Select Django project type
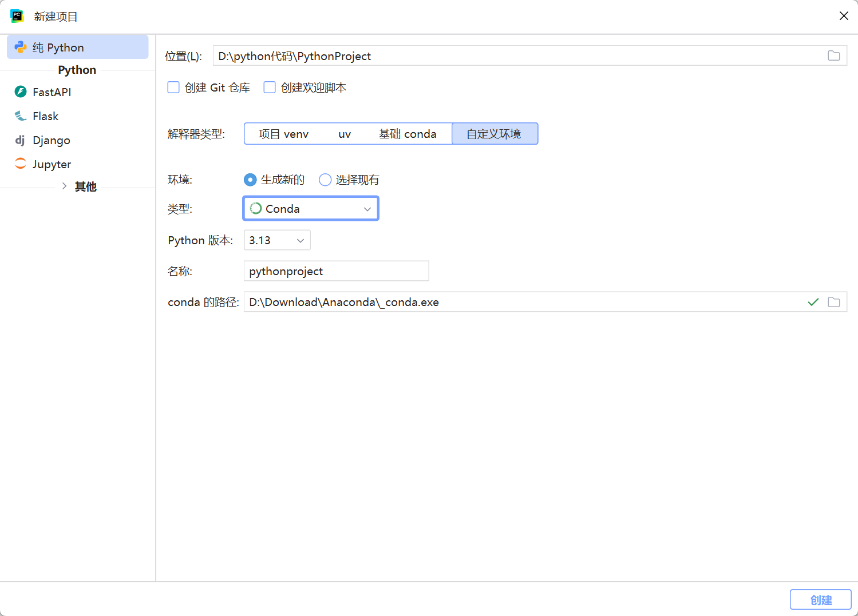 tap(78, 140)
